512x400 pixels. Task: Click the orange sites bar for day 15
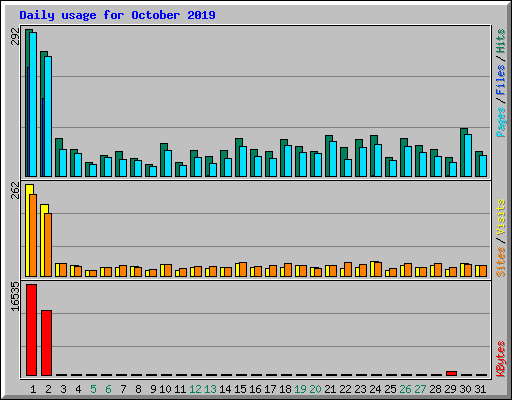point(243,269)
